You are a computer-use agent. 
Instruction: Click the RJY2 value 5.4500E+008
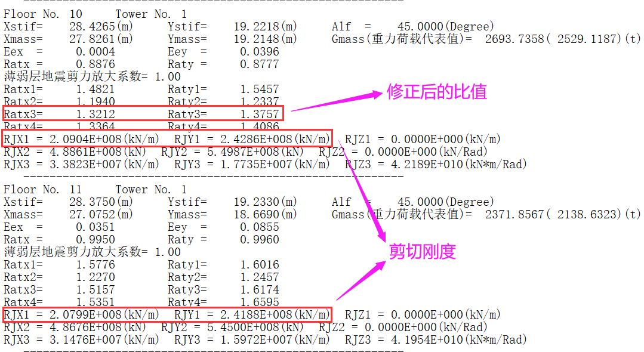coord(243,328)
